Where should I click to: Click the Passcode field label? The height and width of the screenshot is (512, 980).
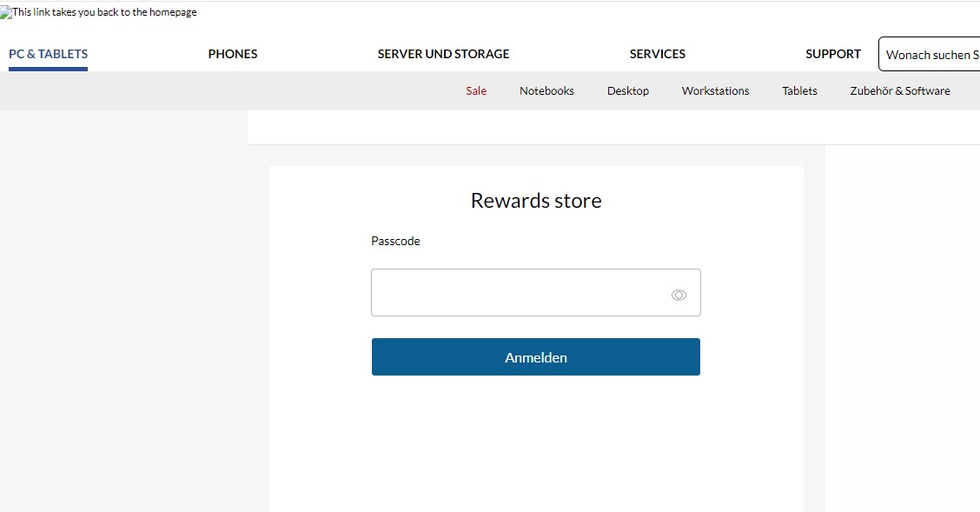(x=395, y=241)
